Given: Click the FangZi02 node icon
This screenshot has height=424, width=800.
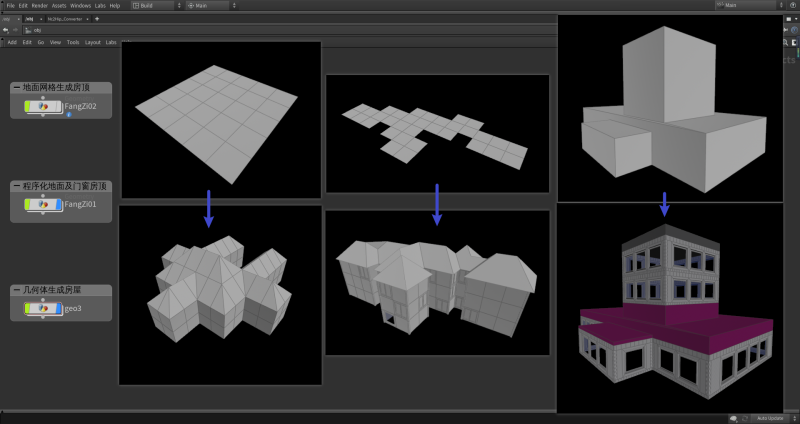Looking at the screenshot, I should (43, 106).
